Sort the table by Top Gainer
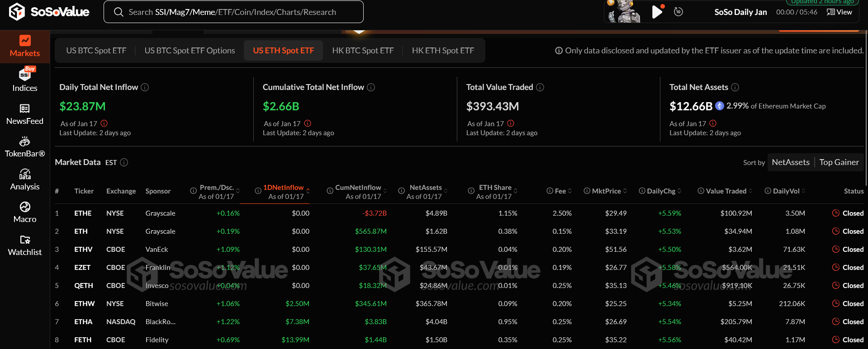Viewport: 868px width, 349px height. click(839, 162)
